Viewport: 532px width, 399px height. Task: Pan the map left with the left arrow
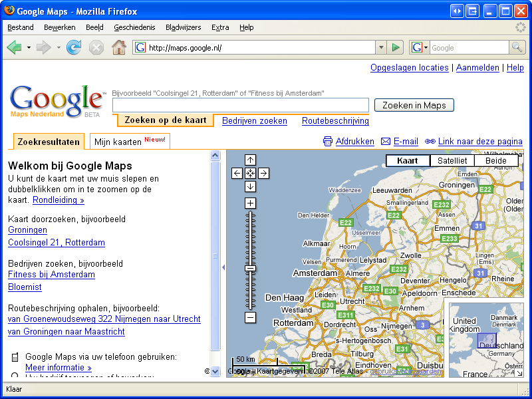(x=237, y=174)
